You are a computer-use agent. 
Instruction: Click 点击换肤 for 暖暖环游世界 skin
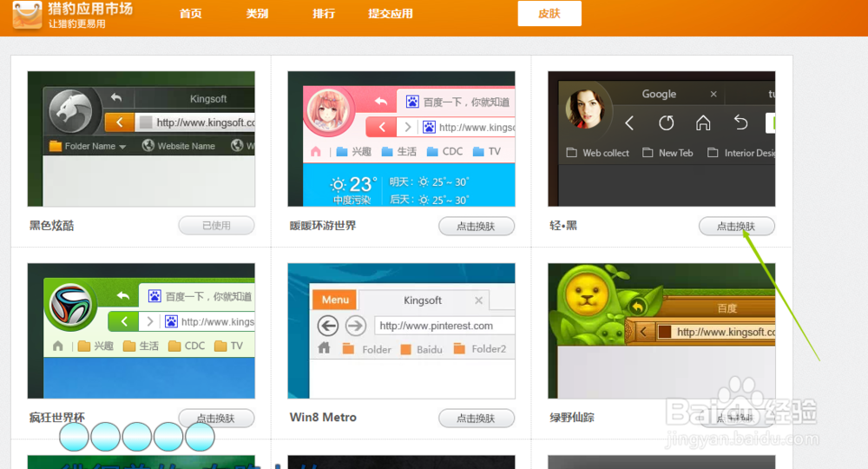pos(477,226)
